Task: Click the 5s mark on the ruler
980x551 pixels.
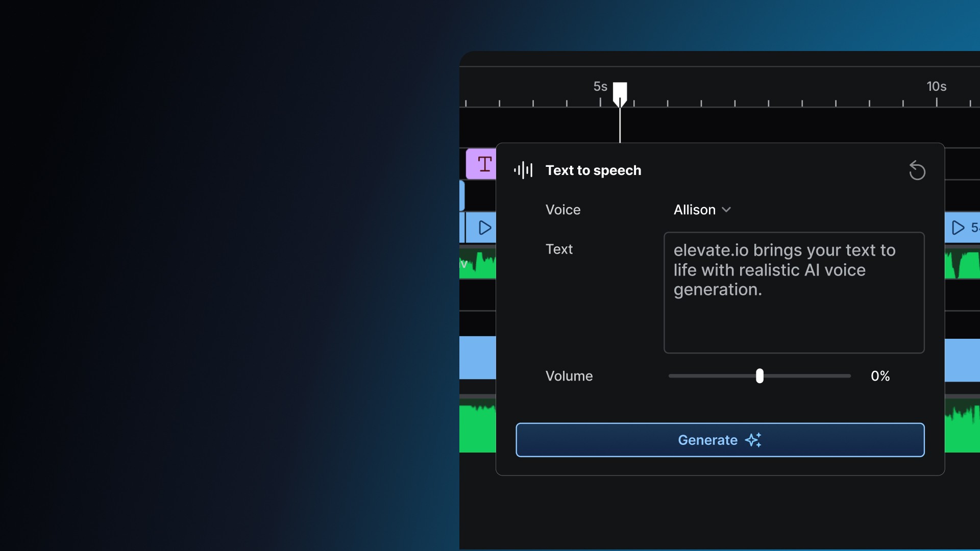Action: [x=600, y=87]
